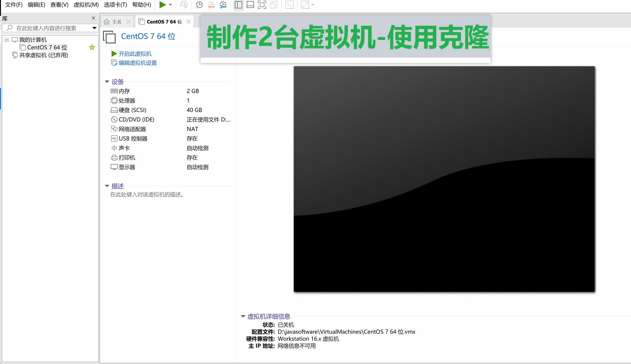
Task: Click the send Ctrl+Alt+Del toolbar icon
Action: 184,5
